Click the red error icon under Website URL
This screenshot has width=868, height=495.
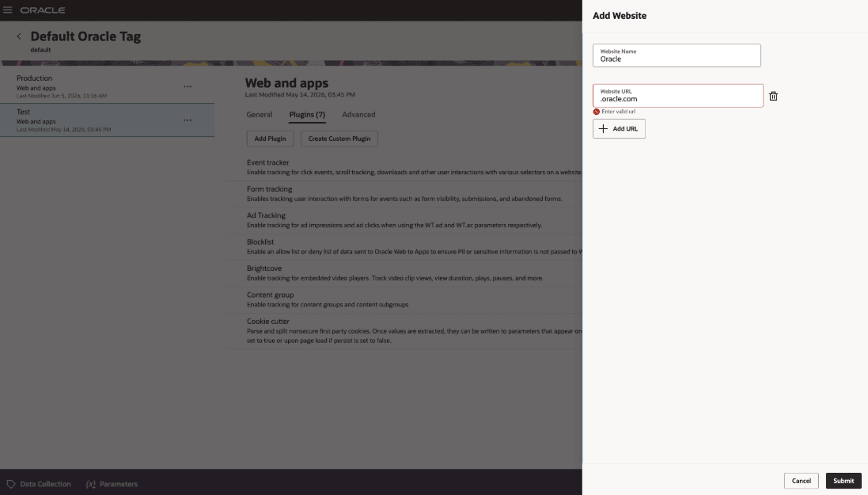pos(596,112)
